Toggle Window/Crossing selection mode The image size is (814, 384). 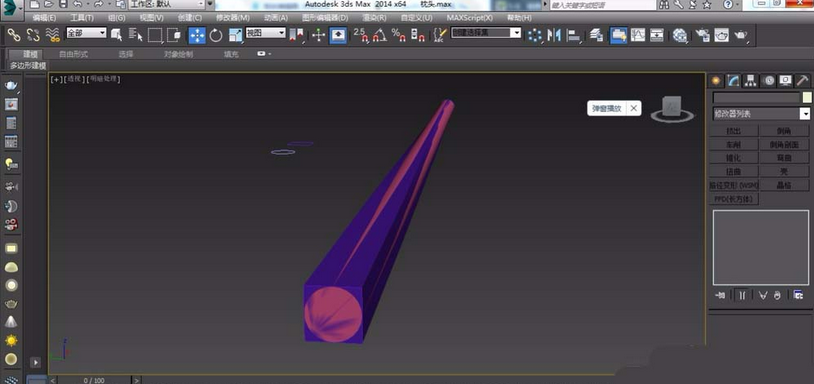pos(174,35)
